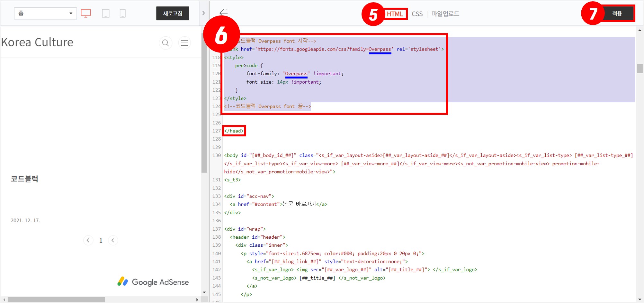
Task: Click the <p style= line 140
Action: tap(333, 253)
